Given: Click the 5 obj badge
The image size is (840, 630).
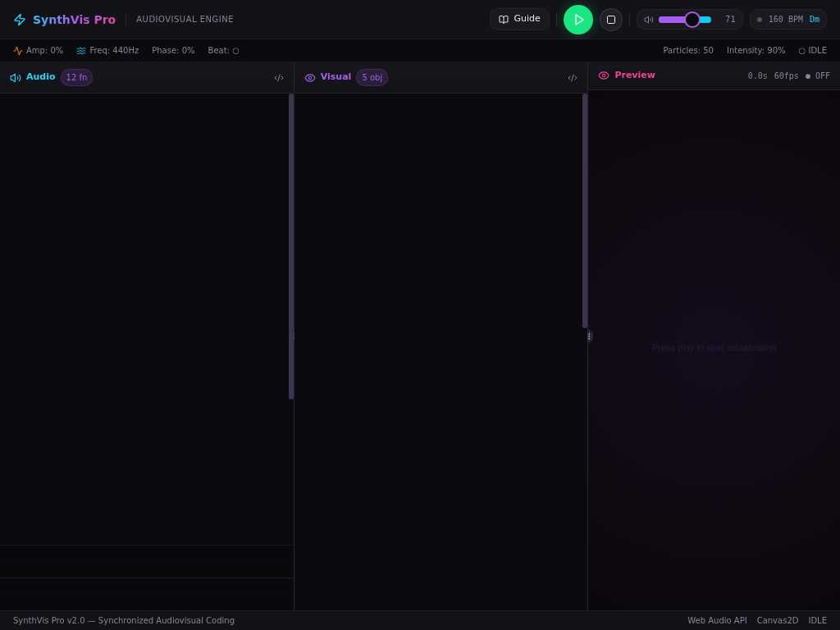Looking at the screenshot, I should pyautogui.click(x=372, y=77).
